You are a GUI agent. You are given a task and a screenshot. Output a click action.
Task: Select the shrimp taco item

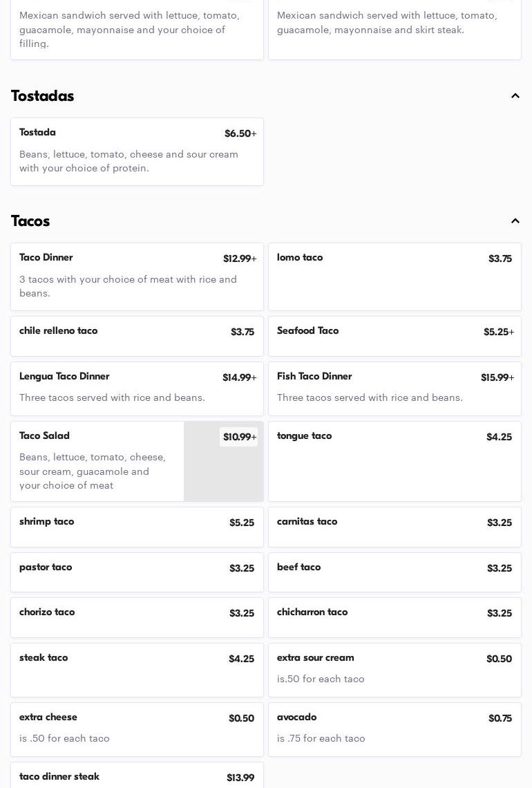tap(137, 527)
